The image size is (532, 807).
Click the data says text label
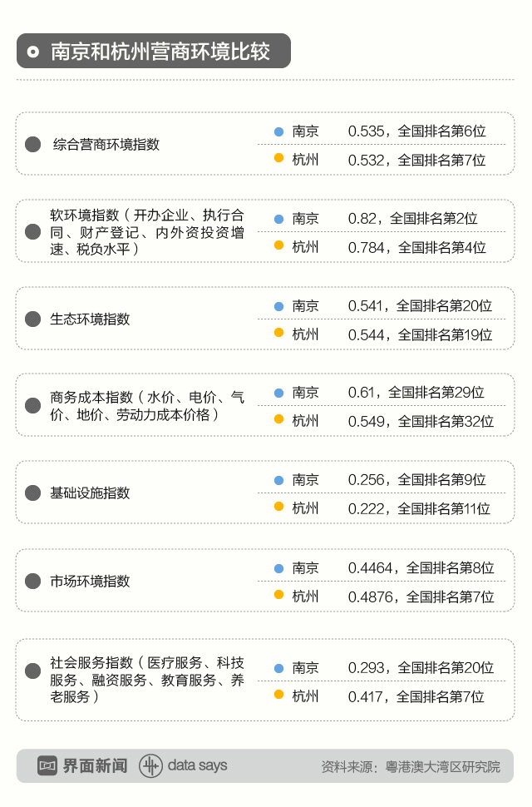[x=197, y=765]
